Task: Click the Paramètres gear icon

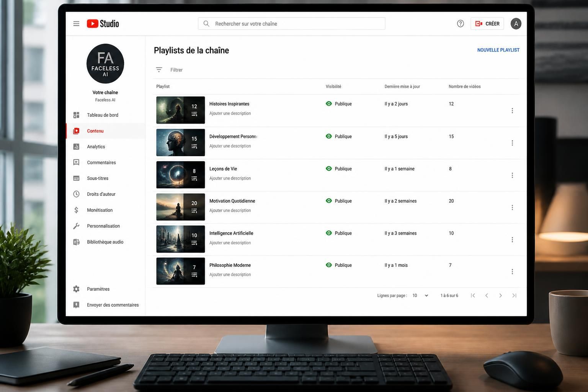Action: (x=76, y=289)
